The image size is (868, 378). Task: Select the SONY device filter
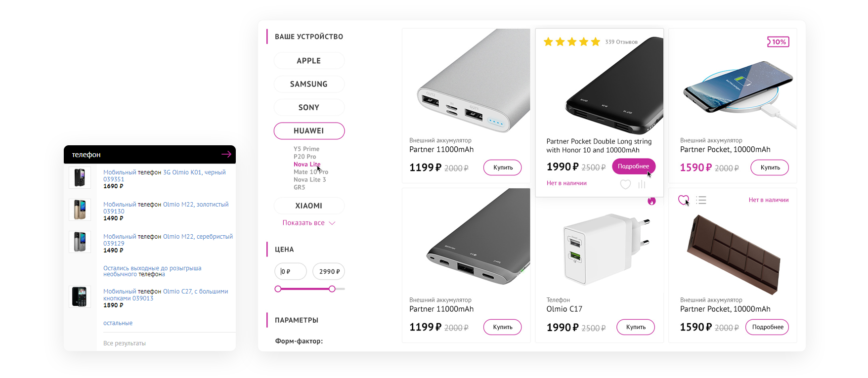(x=309, y=107)
